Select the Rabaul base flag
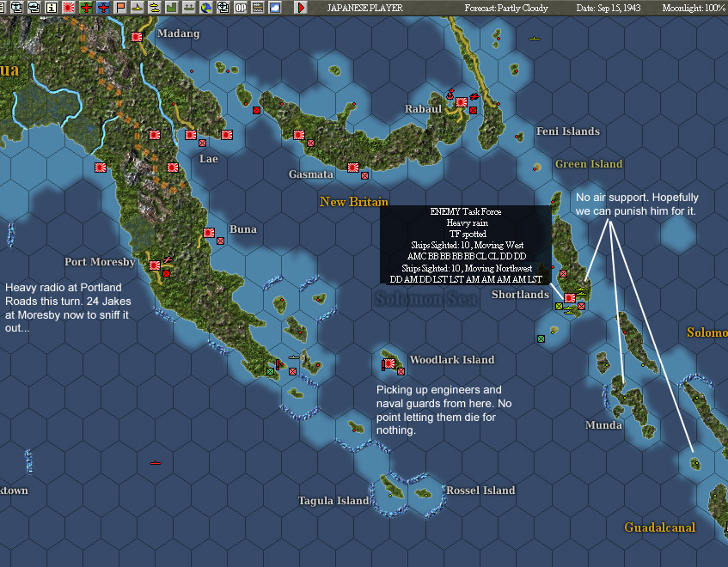 click(x=461, y=102)
